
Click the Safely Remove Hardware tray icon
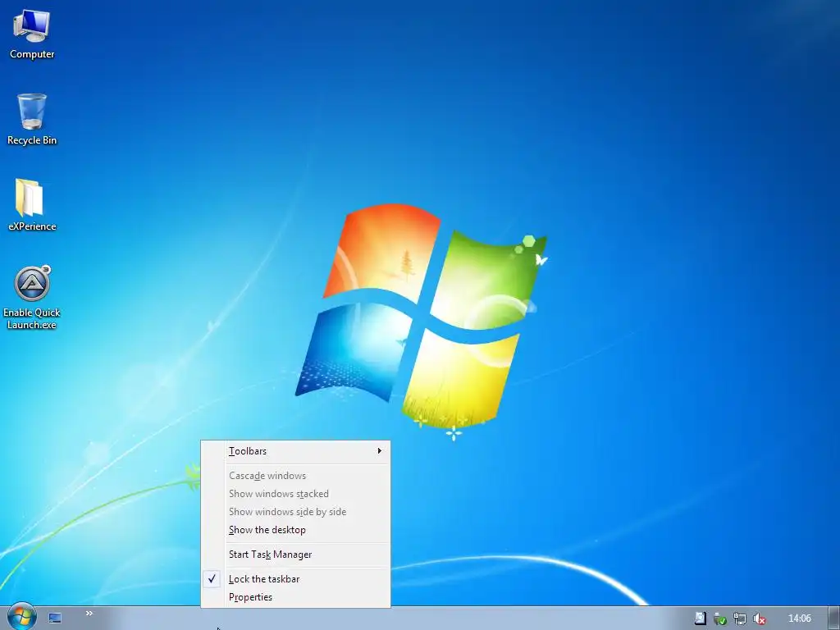pos(719,619)
